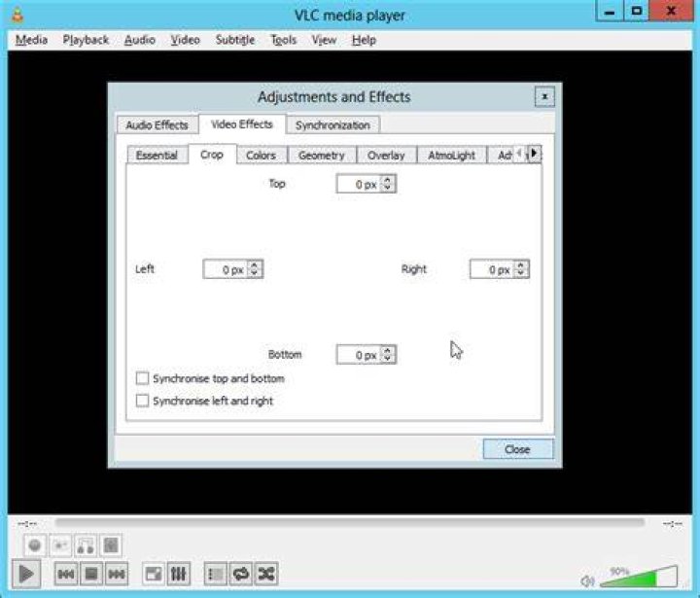Open the View menu
The image size is (700, 598).
click(324, 40)
